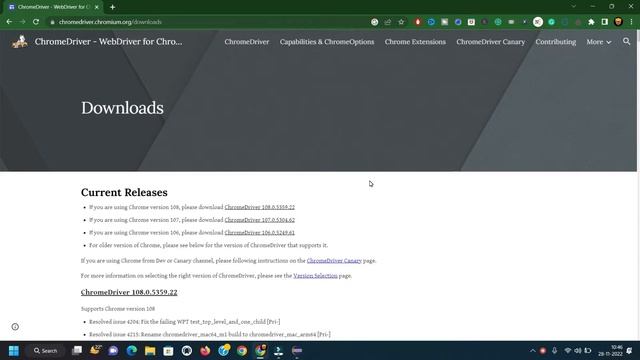Open ChromeDriver 107.0.5304.62 link

pos(260,220)
